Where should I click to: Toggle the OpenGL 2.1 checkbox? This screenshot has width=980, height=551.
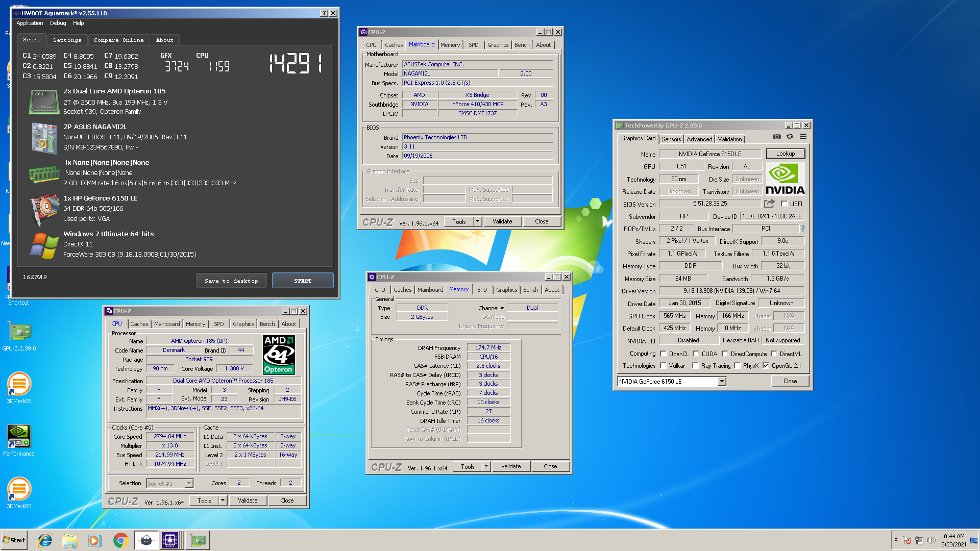point(766,365)
